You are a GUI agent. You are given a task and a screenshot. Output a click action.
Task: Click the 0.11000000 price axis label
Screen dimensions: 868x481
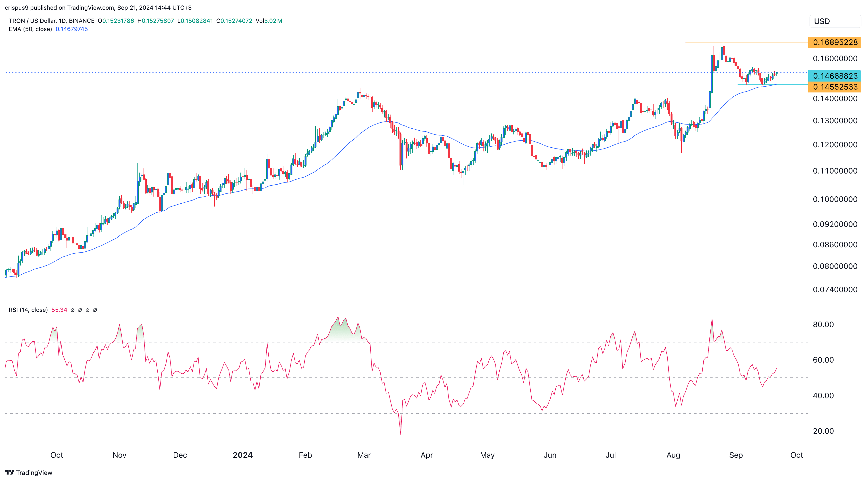835,171
